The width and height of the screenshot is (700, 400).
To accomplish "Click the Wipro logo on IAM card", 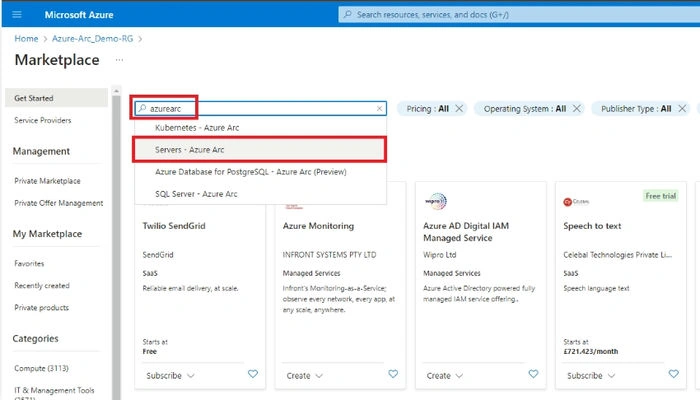I will pyautogui.click(x=436, y=201).
